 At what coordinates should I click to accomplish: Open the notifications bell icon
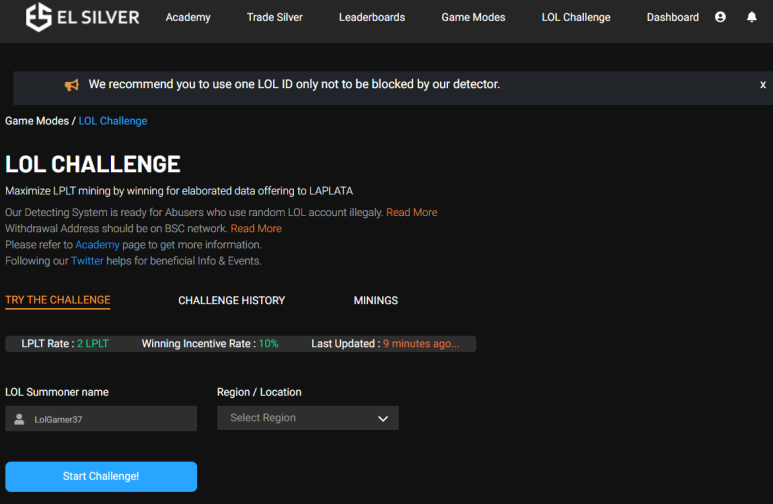point(751,17)
